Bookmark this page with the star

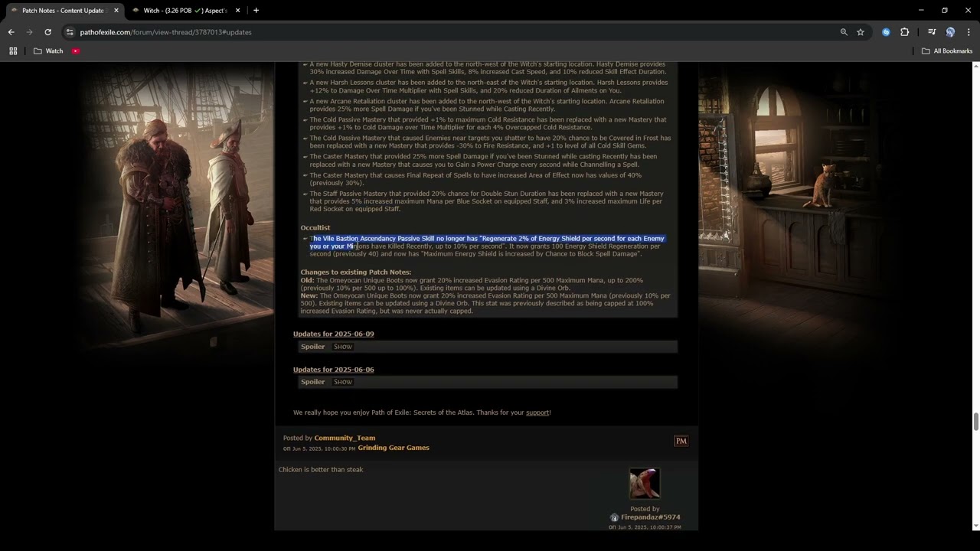[861, 32]
